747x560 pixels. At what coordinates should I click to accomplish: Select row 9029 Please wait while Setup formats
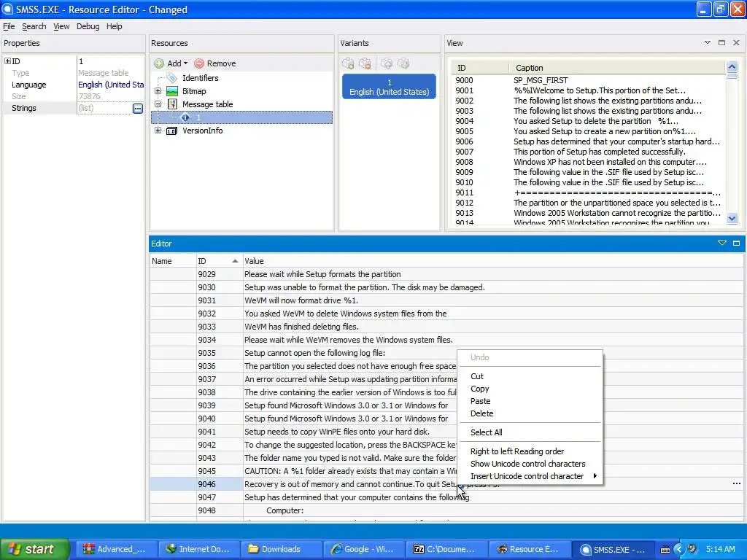[x=446, y=274]
